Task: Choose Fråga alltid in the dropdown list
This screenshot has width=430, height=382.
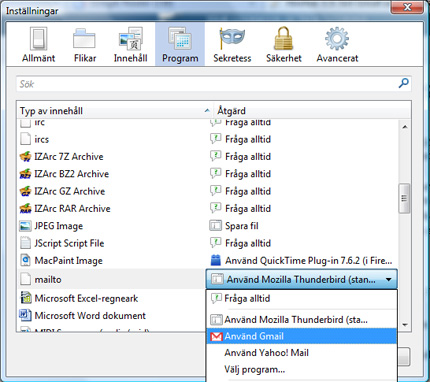Action: [302, 299]
